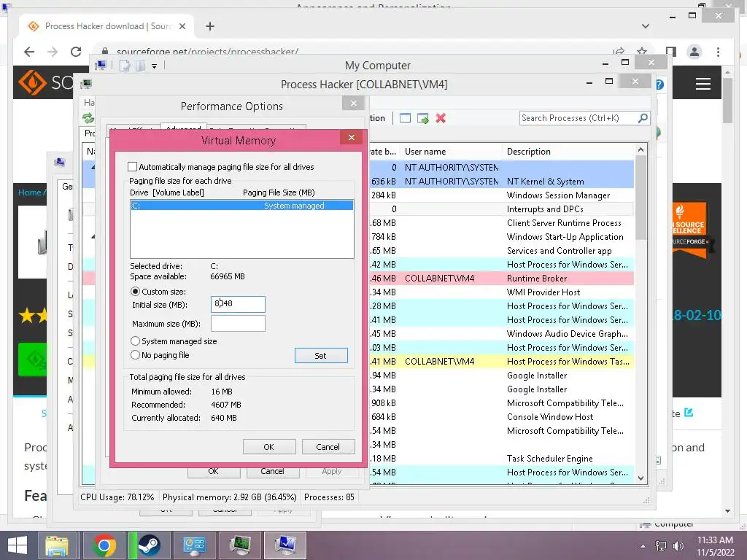Choose the No paging file option

(135, 355)
